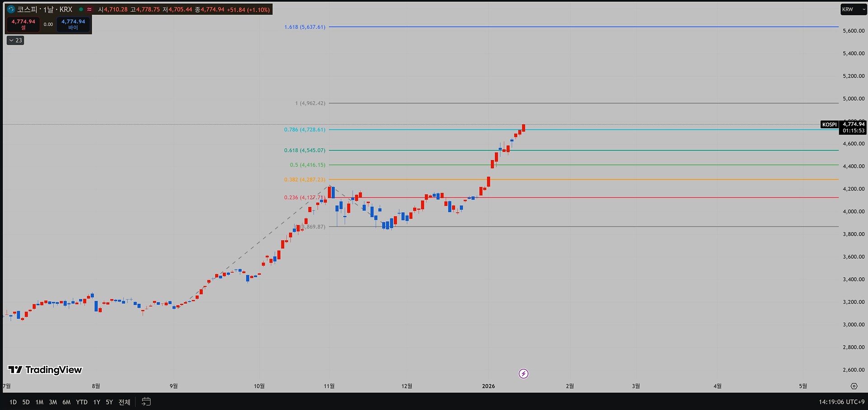This screenshot has width=868, height=410.
Task: Open the KRW currency dropdown
Action: tap(854, 9)
